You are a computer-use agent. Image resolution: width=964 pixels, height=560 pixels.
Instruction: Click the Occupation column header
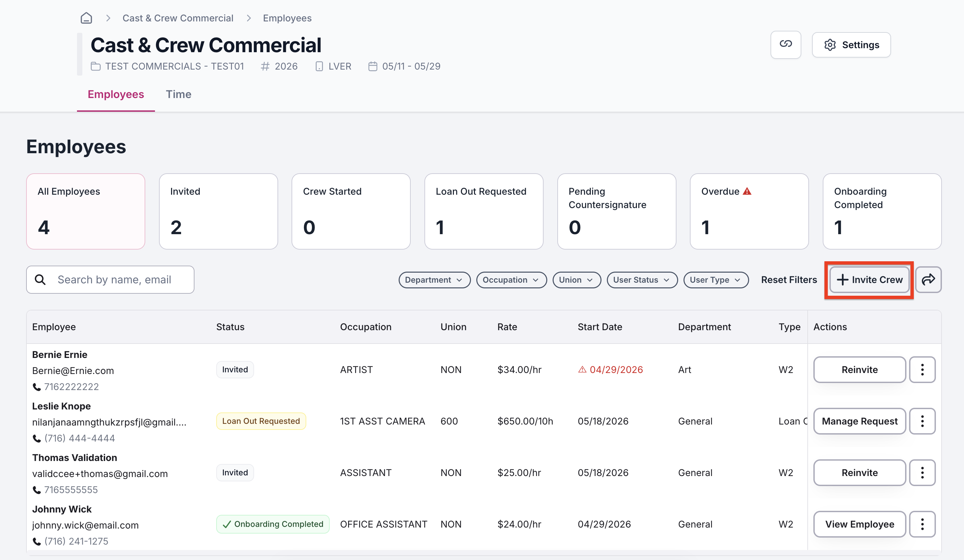point(366,327)
